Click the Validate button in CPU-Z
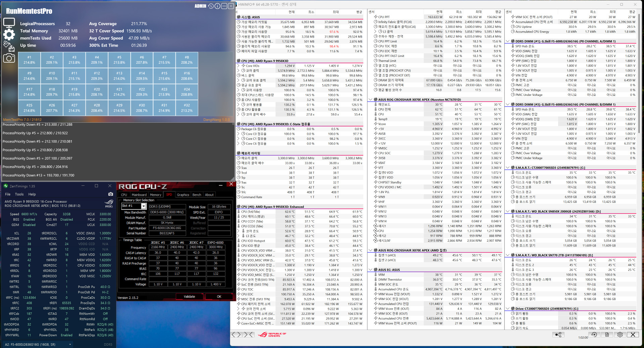The image size is (644, 348). click(190, 296)
